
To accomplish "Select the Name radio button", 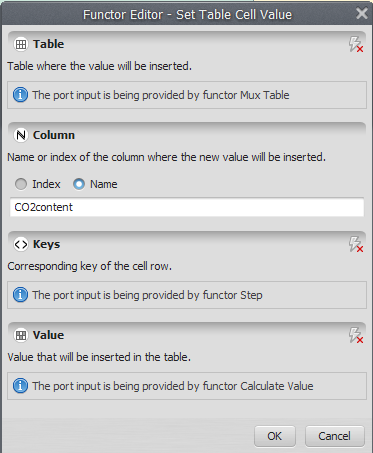I will [79, 184].
